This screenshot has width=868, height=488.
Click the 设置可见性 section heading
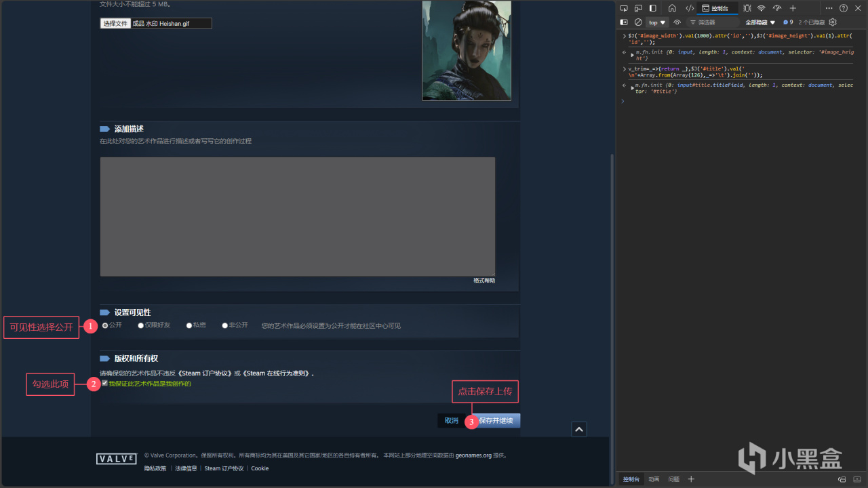coord(132,312)
